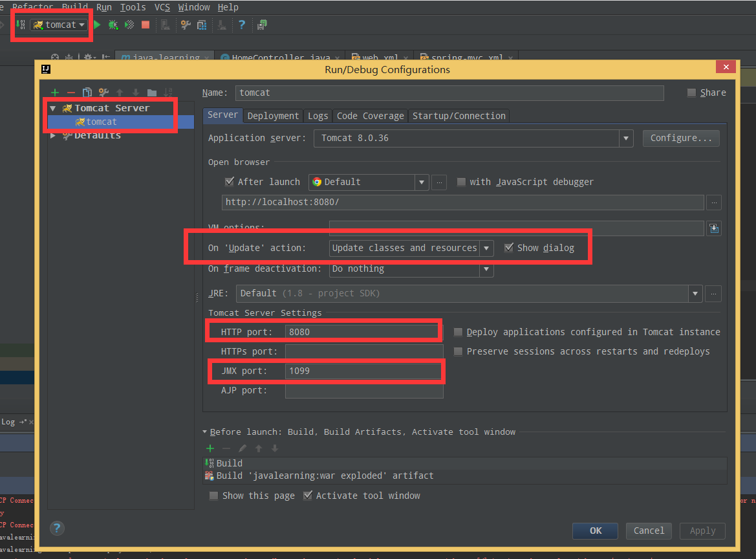This screenshot has height=559, width=756.
Task: Enable Deploy applications configured in Tomcat instance
Action: pyautogui.click(x=458, y=332)
